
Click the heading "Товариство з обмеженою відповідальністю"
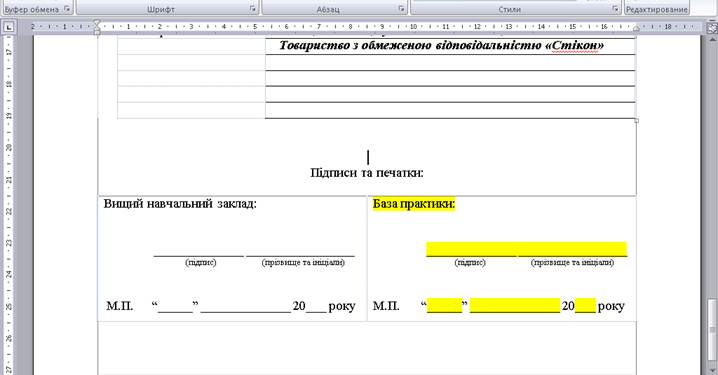point(411,45)
